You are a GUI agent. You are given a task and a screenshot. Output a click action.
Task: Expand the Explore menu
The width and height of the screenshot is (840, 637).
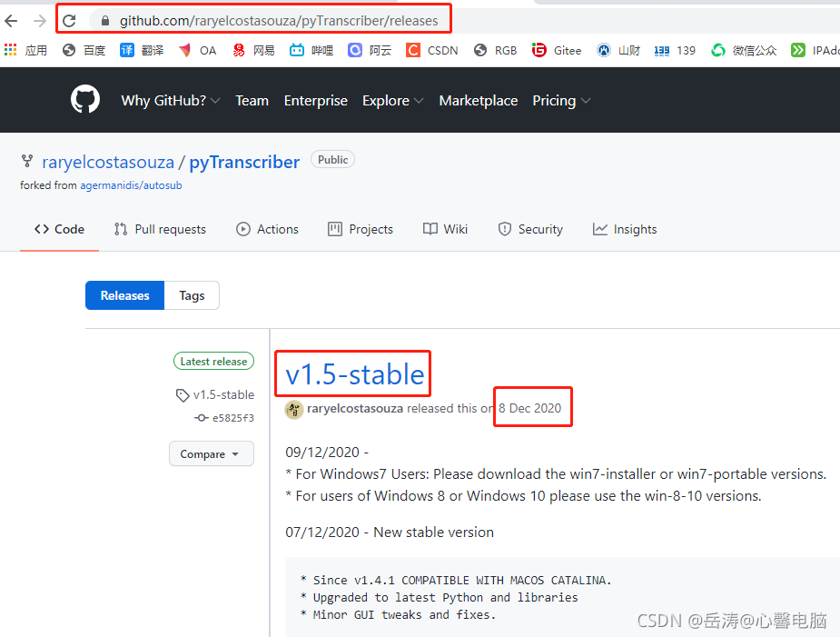point(392,100)
